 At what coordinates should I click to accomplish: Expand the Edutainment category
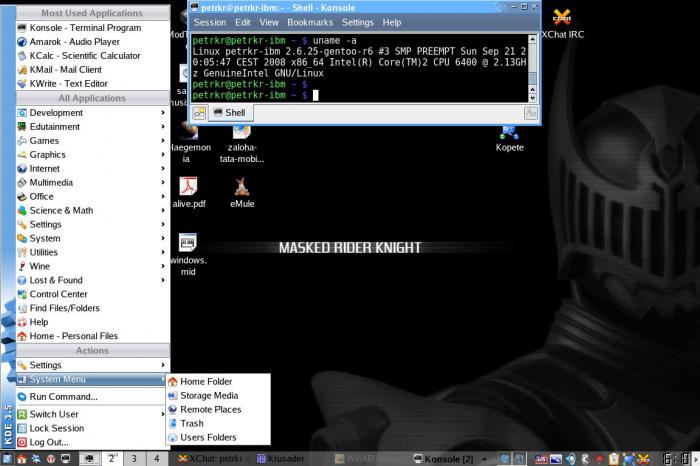[92, 127]
